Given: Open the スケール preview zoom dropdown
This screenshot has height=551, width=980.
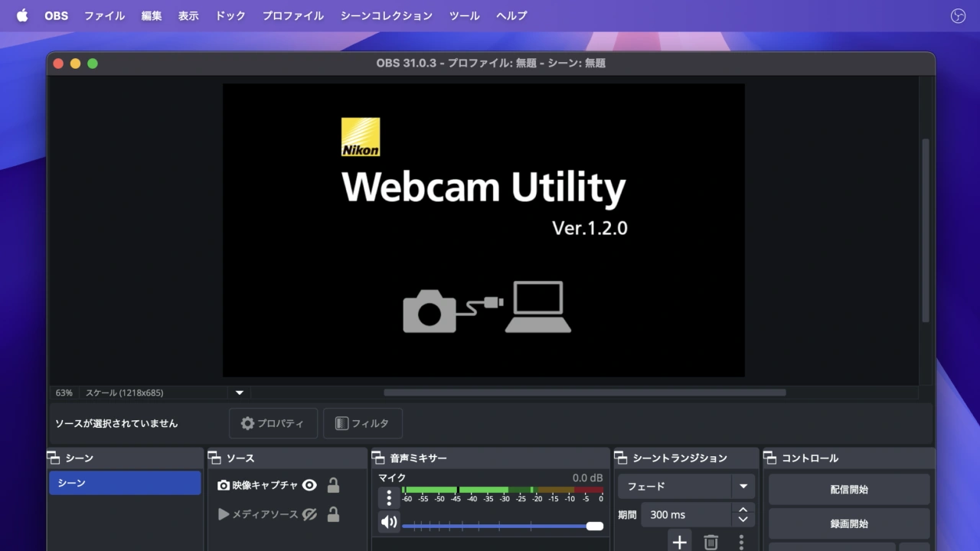Looking at the screenshot, I should click(x=239, y=393).
